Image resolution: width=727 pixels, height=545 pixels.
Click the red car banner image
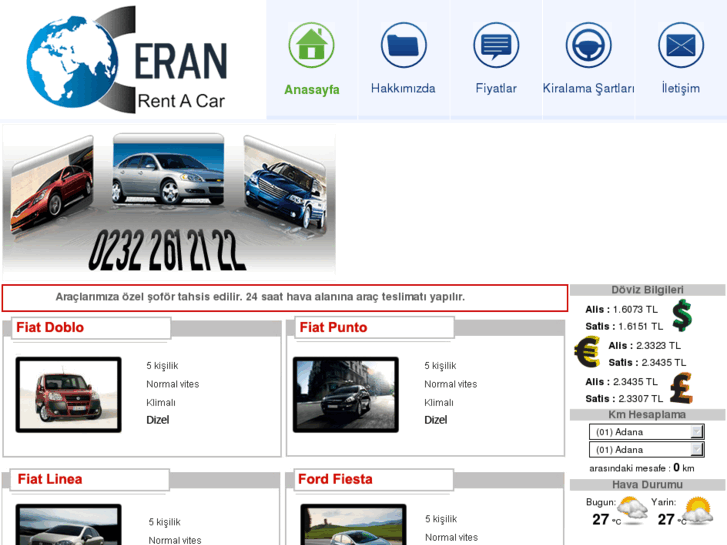click(51, 184)
